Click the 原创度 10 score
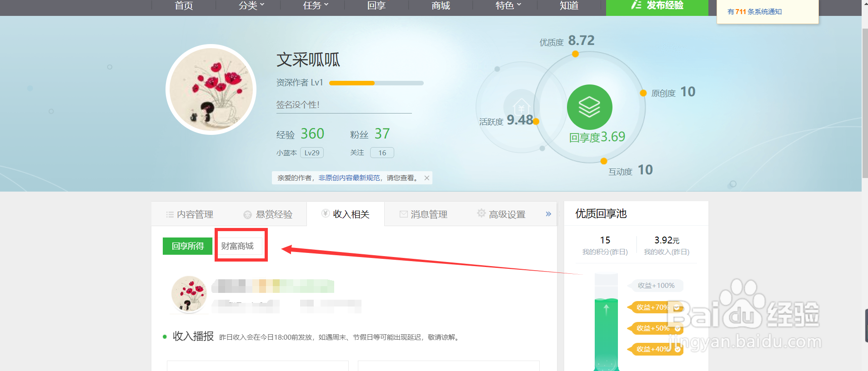868x371 pixels. pos(687,92)
